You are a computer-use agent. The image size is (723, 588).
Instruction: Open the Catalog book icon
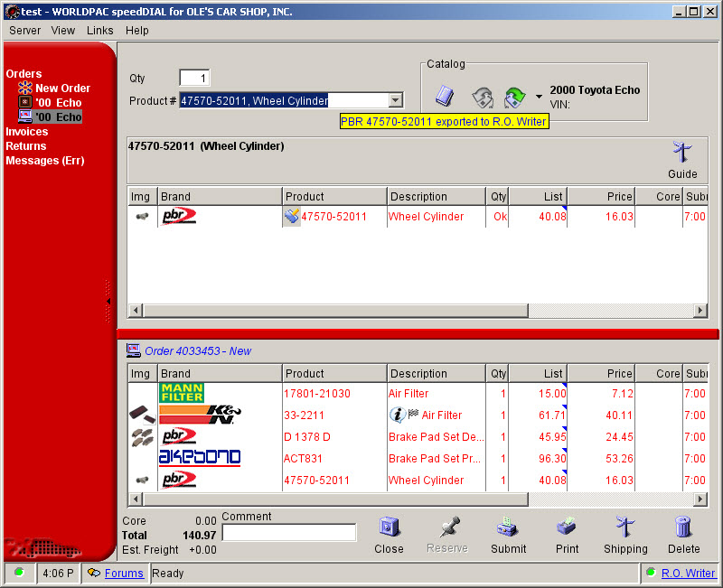(445, 96)
